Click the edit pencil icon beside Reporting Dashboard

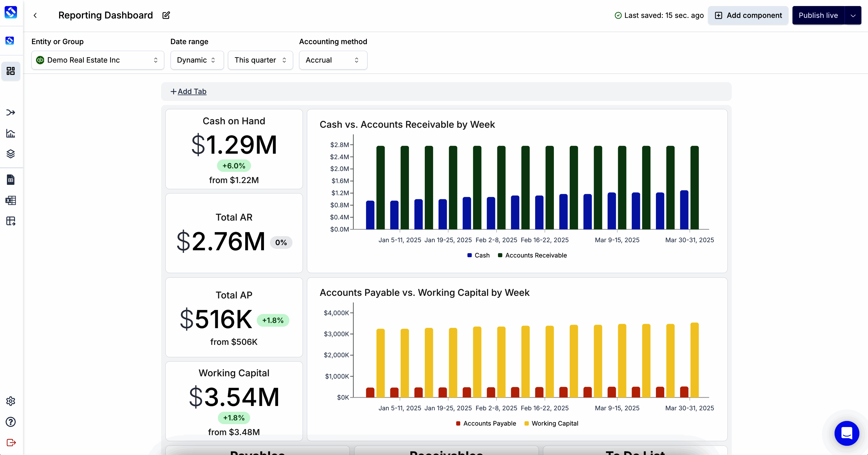(x=166, y=15)
